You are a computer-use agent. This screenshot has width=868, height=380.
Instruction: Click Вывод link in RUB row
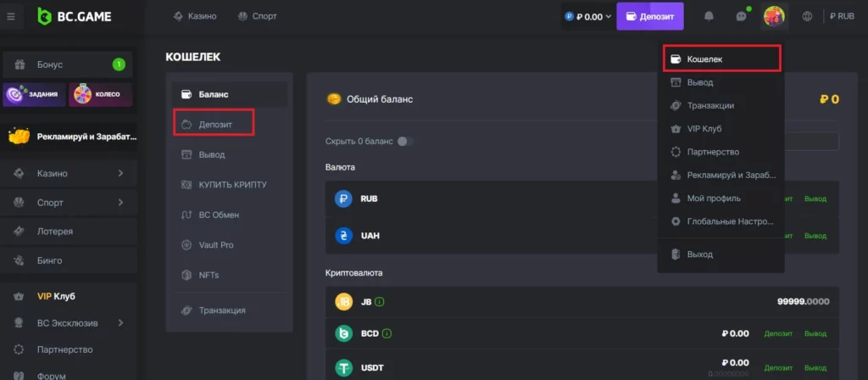[815, 198]
